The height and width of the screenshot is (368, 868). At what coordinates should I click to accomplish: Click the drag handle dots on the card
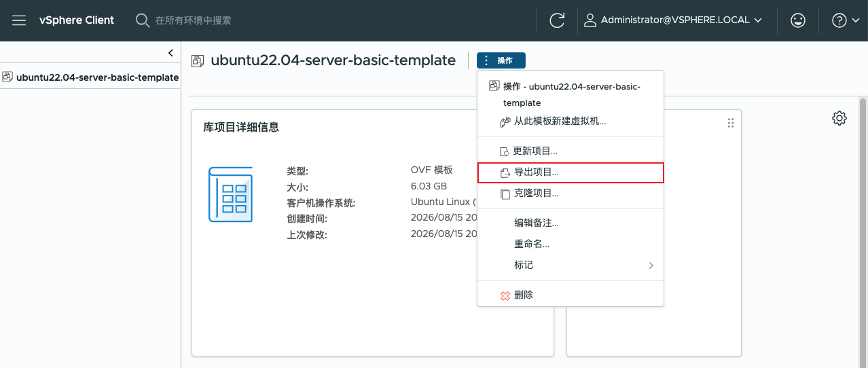pyautogui.click(x=731, y=123)
